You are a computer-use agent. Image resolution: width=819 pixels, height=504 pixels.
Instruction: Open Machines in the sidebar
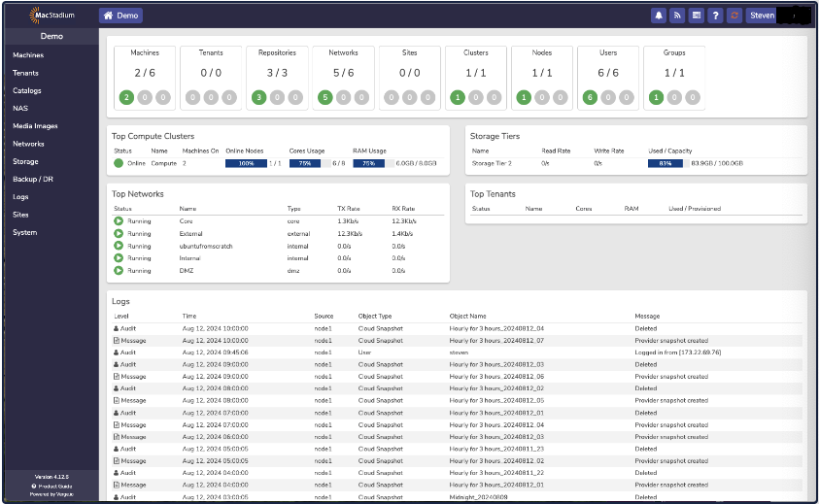28,55
